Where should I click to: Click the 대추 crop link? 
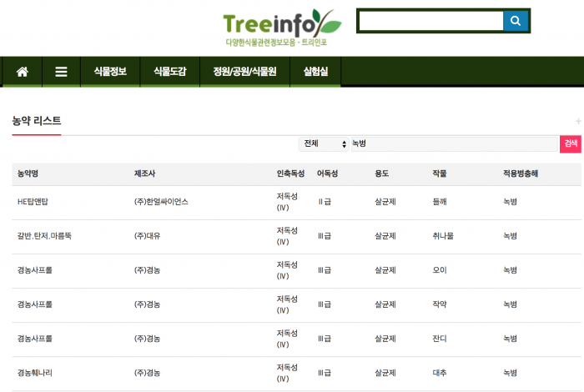pyautogui.click(x=440, y=373)
